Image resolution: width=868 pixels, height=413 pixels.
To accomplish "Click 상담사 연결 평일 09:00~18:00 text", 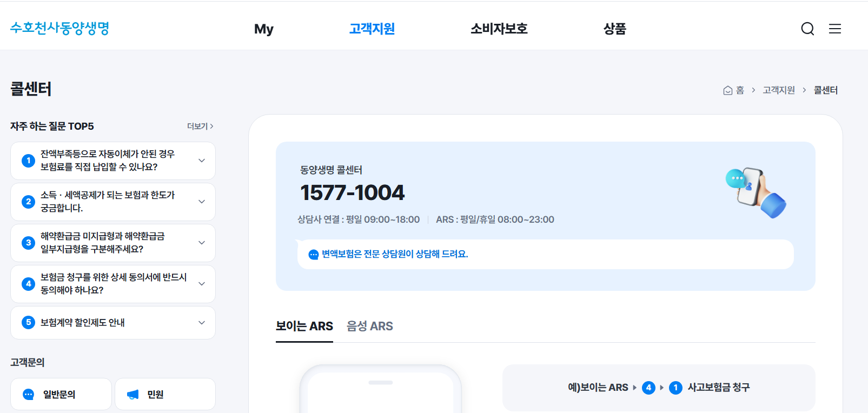I will [x=359, y=219].
